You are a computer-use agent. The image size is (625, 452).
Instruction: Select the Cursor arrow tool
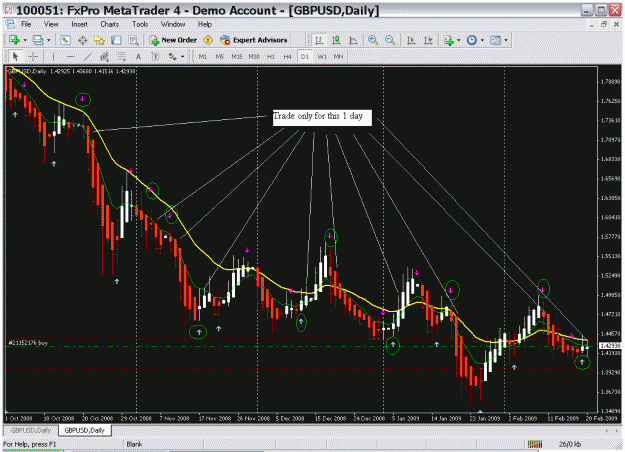(16, 57)
